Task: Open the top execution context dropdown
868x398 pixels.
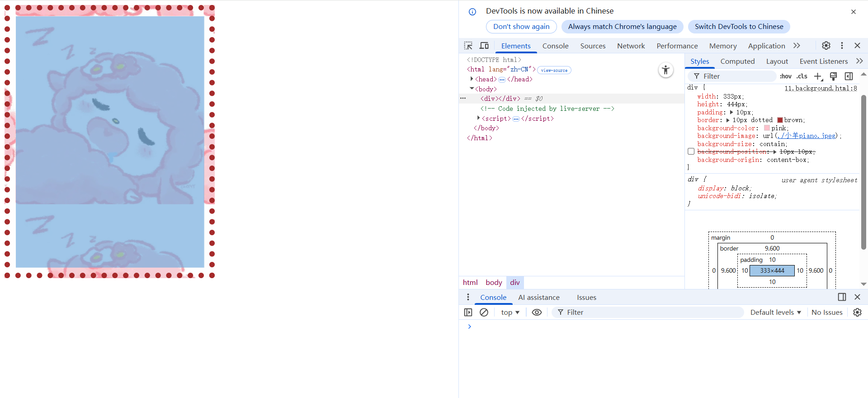Action: coord(510,313)
